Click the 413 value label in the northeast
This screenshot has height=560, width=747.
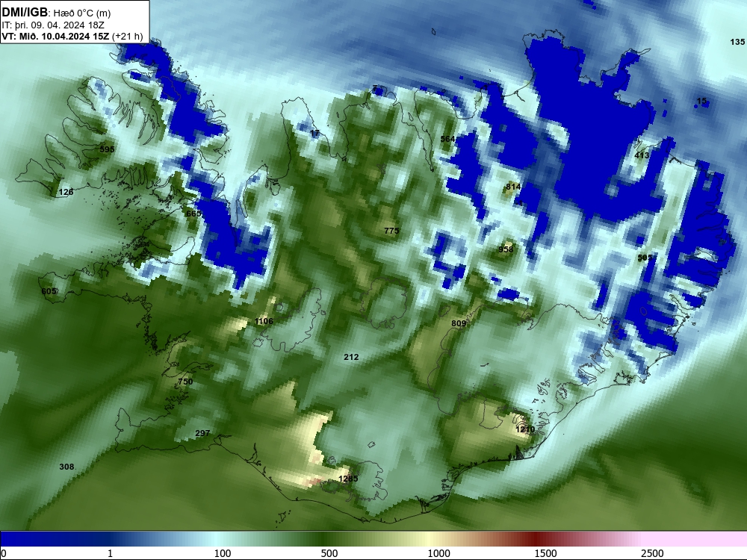pos(642,155)
